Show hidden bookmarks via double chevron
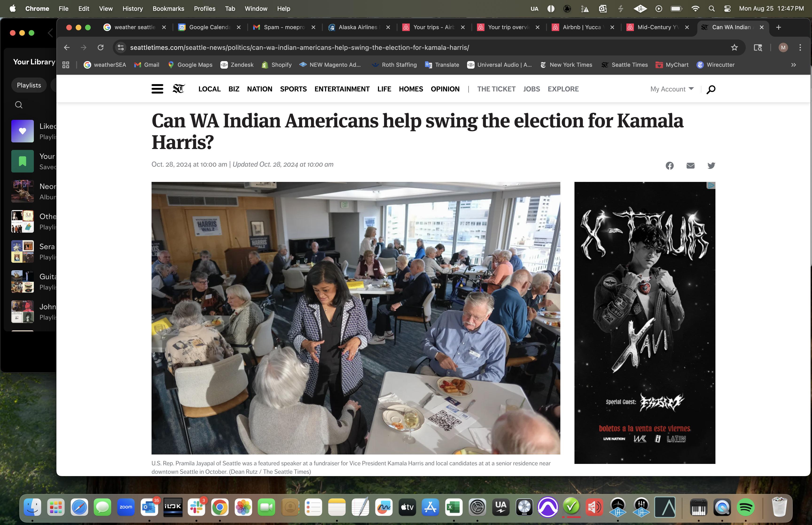The height and width of the screenshot is (525, 812). tap(794, 65)
